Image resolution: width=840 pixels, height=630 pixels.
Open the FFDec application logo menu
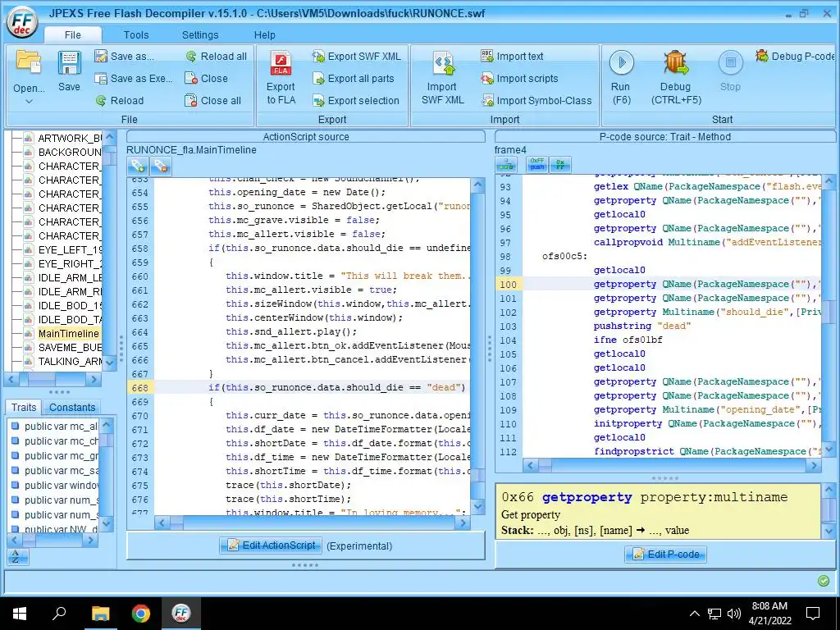[22, 22]
